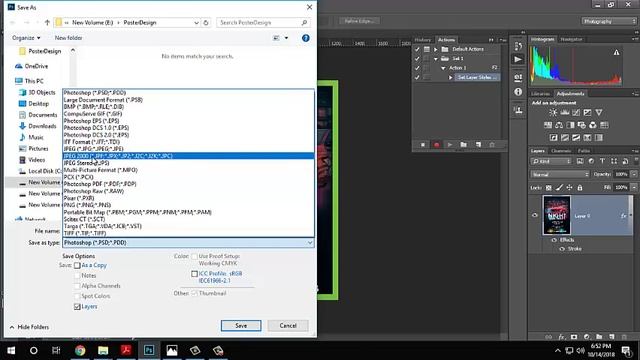This screenshot has height=360, width=640.
Task: Open collapsed History panel icon
Action: pos(518,45)
